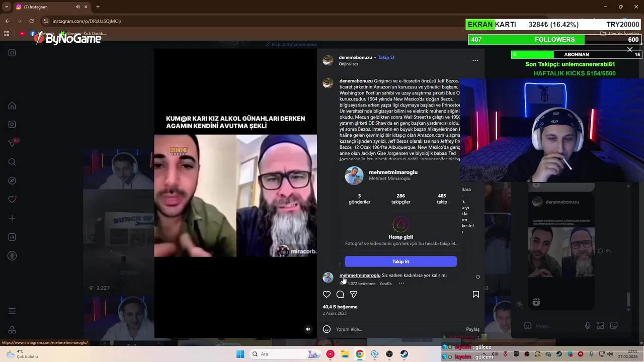The image size is (644, 362).
Task: Open the 'Stream - Kick Dashb...' bookmark
Action: tap(83, 34)
